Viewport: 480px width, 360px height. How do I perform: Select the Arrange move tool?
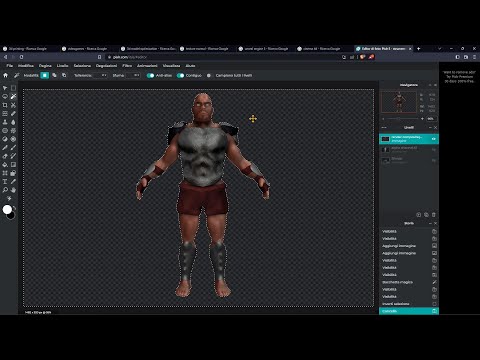coord(5,88)
